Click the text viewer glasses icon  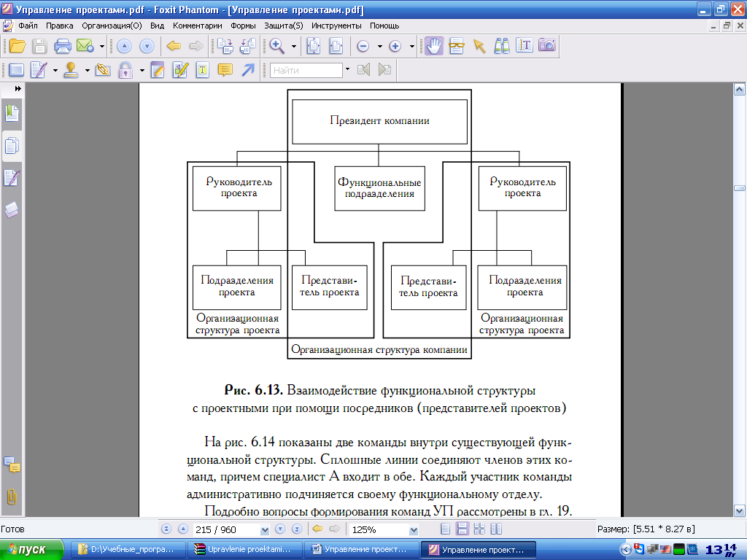coord(457,46)
